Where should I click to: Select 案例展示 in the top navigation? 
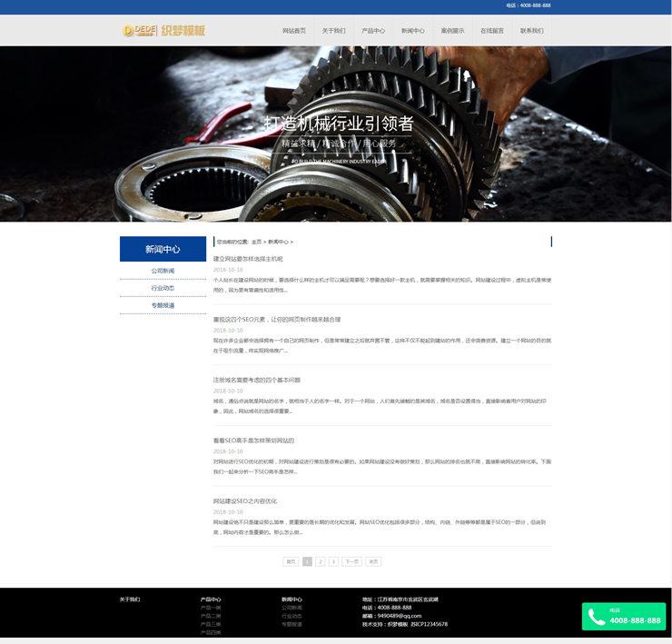452,31
